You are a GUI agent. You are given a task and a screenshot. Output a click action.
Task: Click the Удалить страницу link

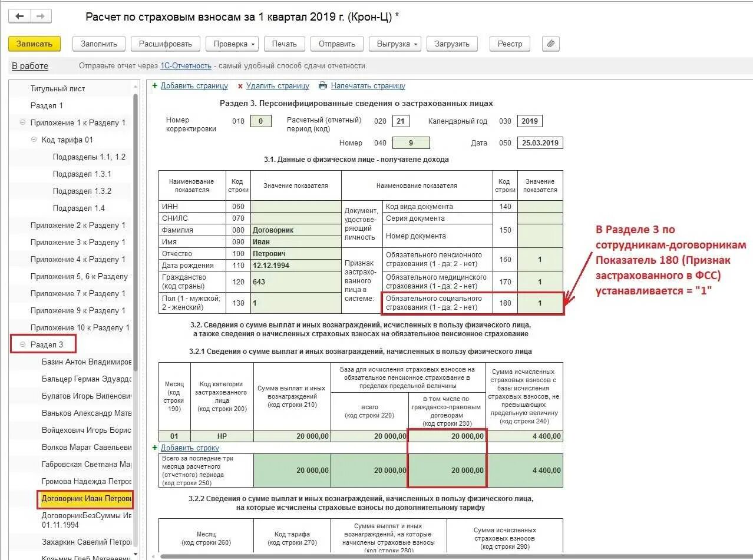(x=278, y=86)
